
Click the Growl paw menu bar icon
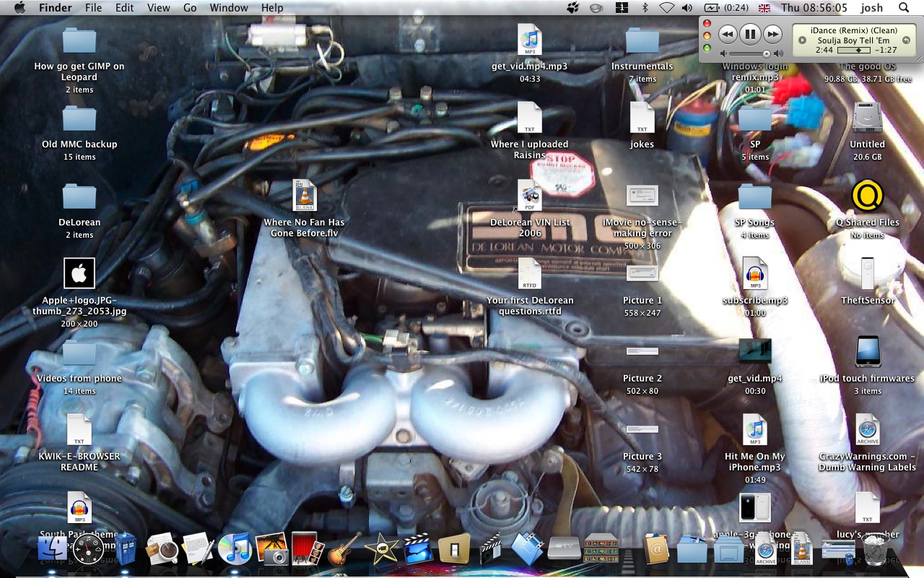[572, 8]
